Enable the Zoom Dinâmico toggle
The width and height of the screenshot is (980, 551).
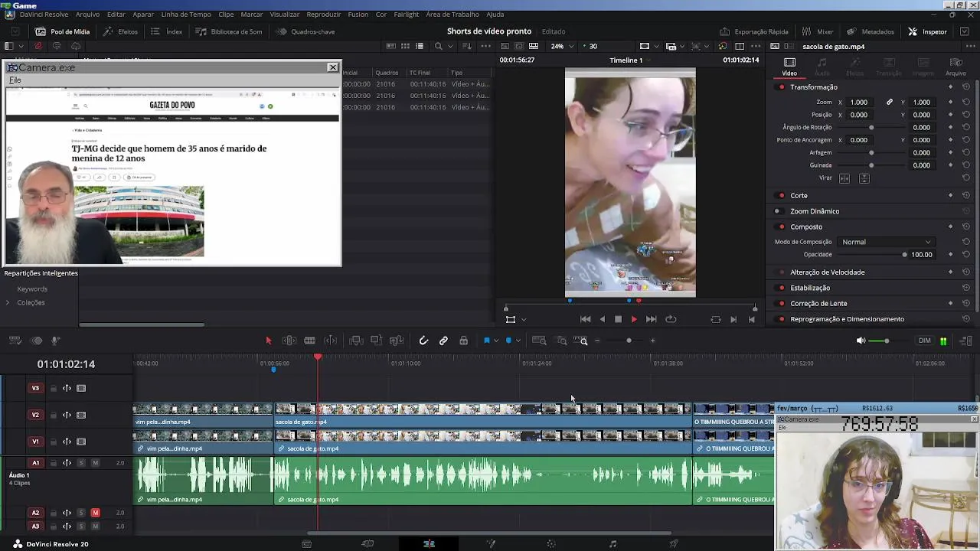pyautogui.click(x=778, y=211)
